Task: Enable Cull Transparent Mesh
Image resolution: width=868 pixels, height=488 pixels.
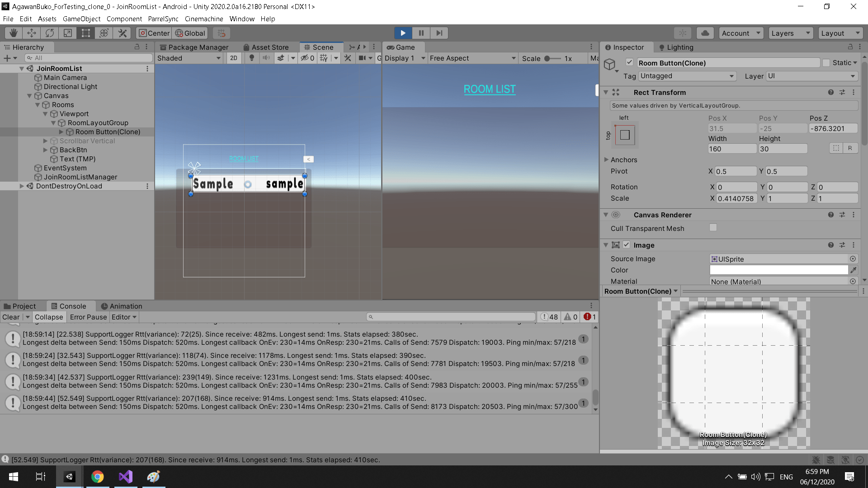Action: 713,228
